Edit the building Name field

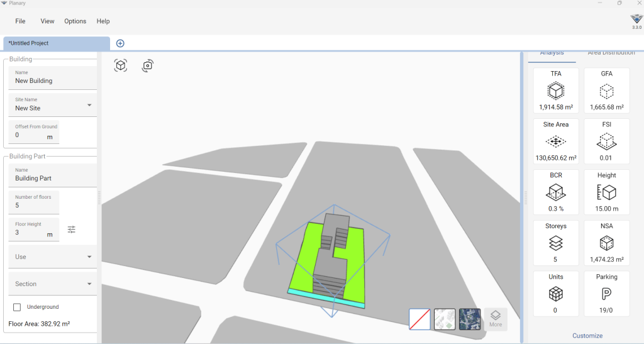(53, 78)
